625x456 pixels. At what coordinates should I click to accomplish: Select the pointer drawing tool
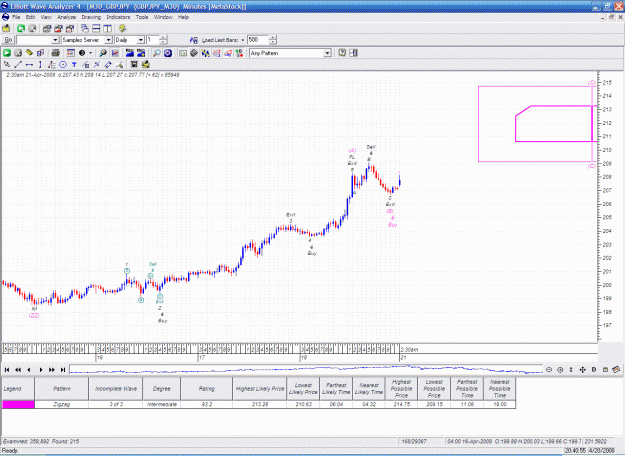(7, 65)
